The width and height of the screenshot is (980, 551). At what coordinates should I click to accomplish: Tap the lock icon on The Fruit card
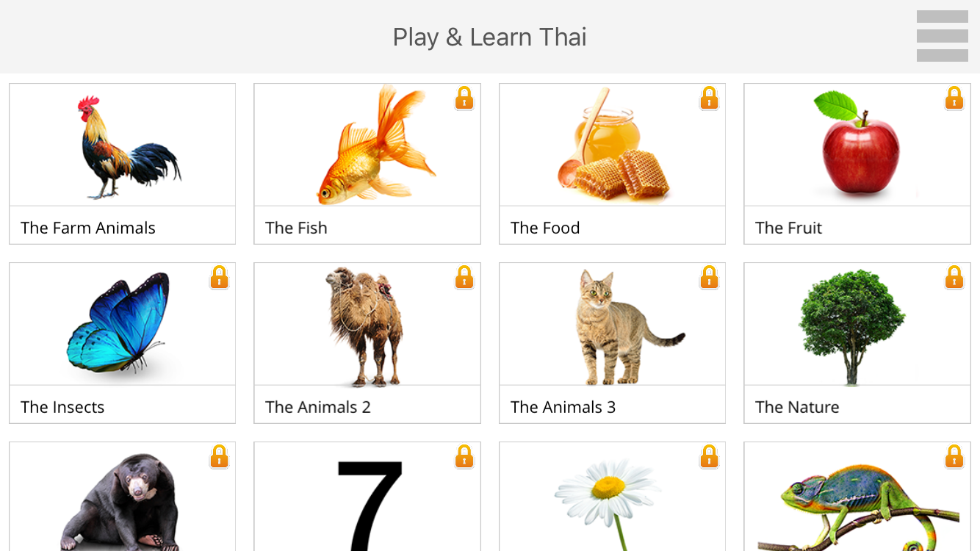954,98
